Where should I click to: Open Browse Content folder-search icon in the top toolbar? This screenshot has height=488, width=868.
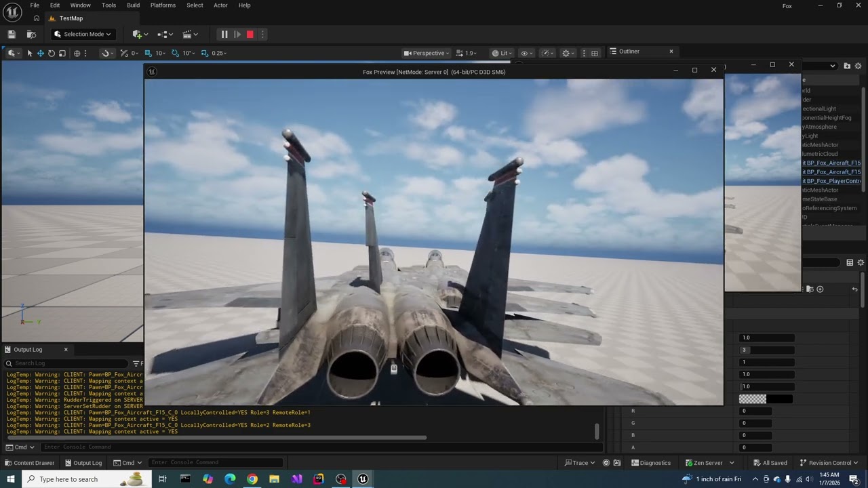click(31, 34)
